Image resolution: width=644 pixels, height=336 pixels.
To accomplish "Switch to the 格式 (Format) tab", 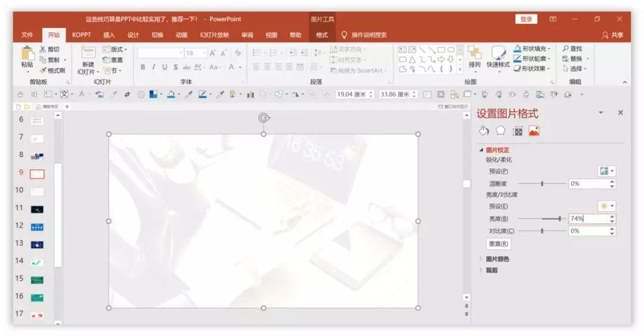I will [x=322, y=35].
